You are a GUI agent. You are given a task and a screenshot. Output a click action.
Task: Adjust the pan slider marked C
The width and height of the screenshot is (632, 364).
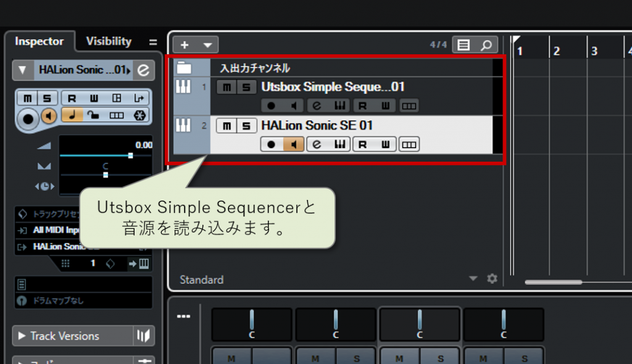tap(106, 175)
